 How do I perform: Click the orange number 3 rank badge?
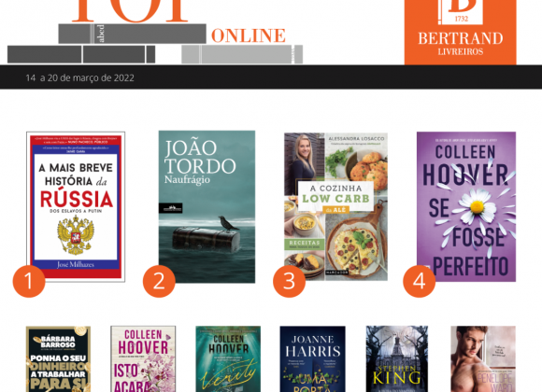(x=290, y=281)
